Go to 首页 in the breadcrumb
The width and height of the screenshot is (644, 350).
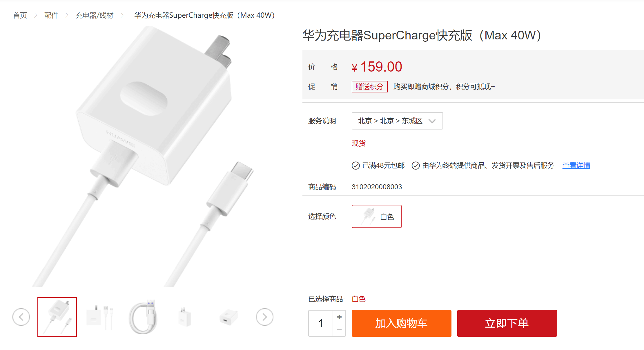tap(20, 15)
